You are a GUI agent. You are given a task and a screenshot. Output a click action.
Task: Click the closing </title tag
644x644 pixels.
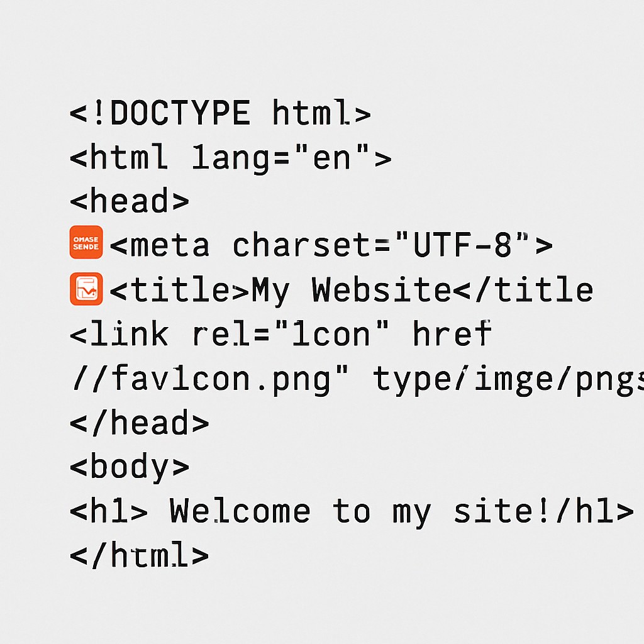click(523, 289)
